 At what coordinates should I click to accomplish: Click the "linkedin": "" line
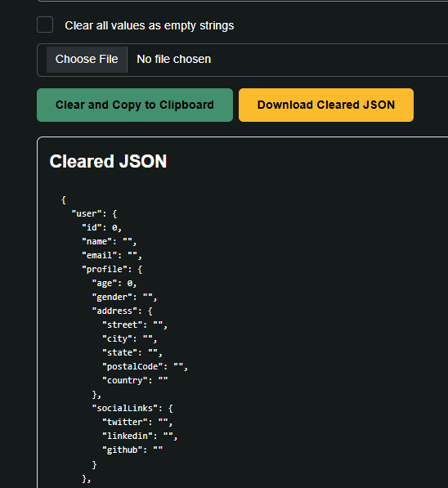coord(140,436)
